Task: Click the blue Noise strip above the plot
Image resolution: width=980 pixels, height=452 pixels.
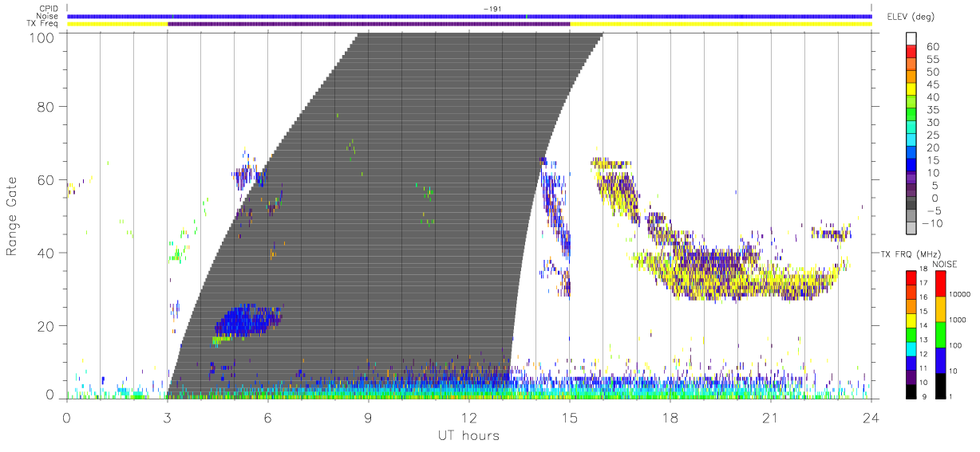Action: coord(469,16)
